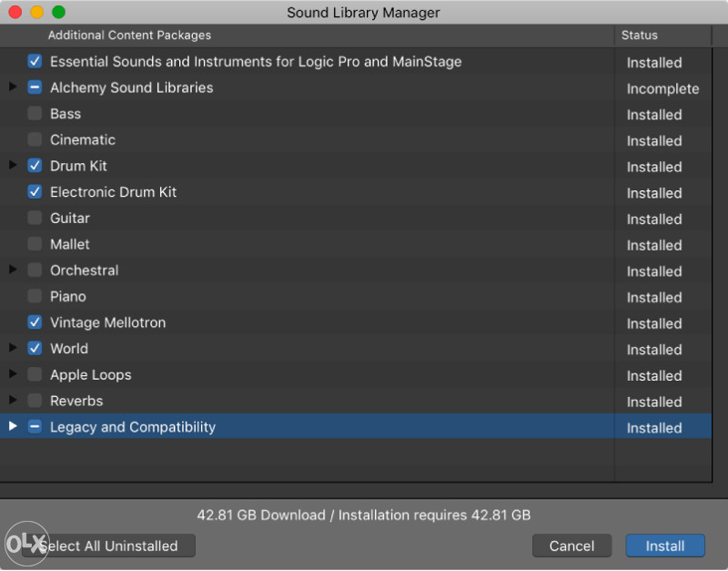The height and width of the screenshot is (571, 728).
Task: Toggle the Legacy and Compatibility checkbox
Action: 35,426
